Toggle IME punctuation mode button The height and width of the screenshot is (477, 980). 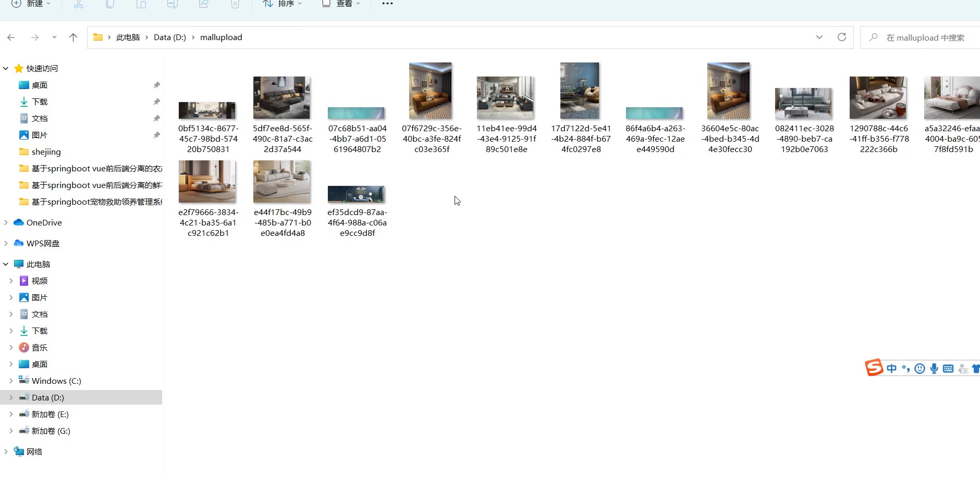pos(906,369)
